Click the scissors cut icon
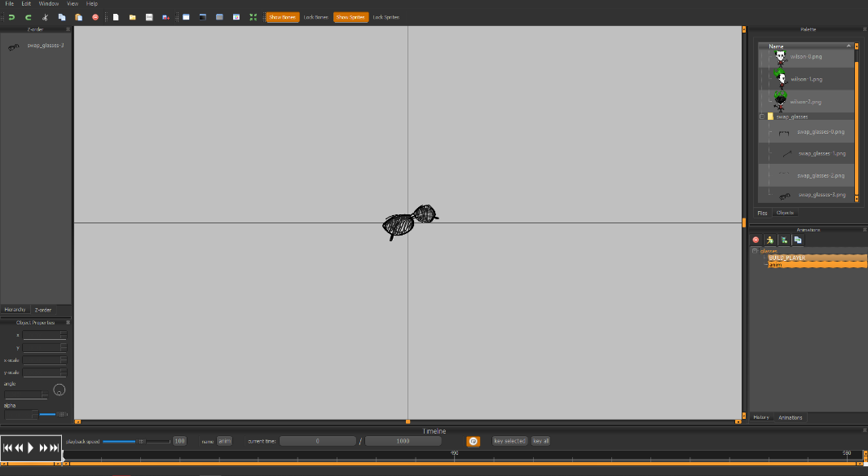 point(45,17)
